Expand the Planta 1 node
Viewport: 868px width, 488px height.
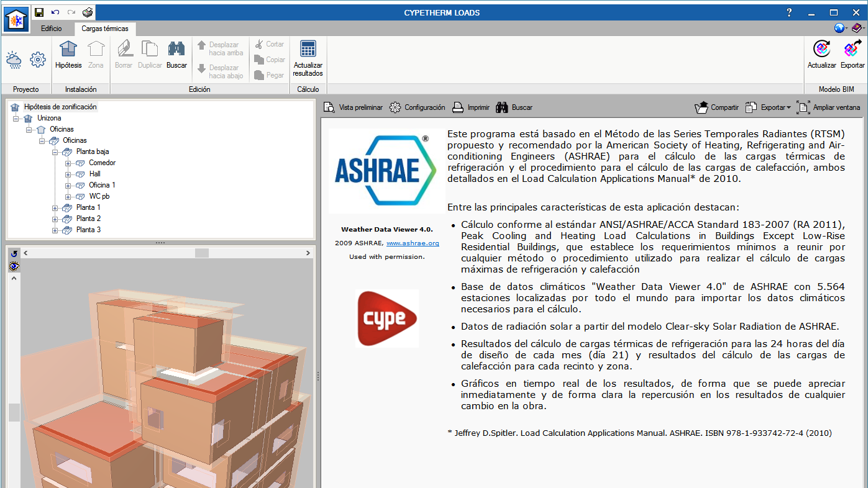tap(55, 207)
